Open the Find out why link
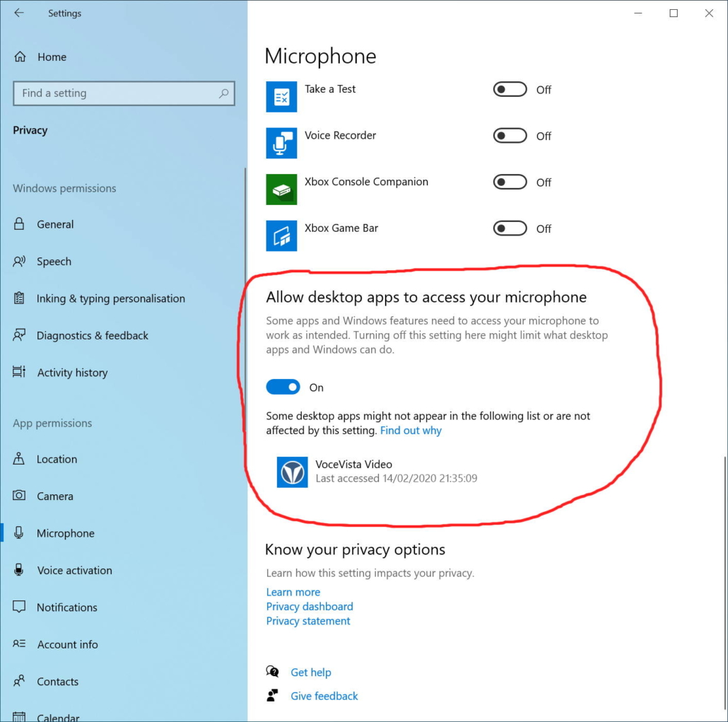The width and height of the screenshot is (728, 722). tap(411, 431)
